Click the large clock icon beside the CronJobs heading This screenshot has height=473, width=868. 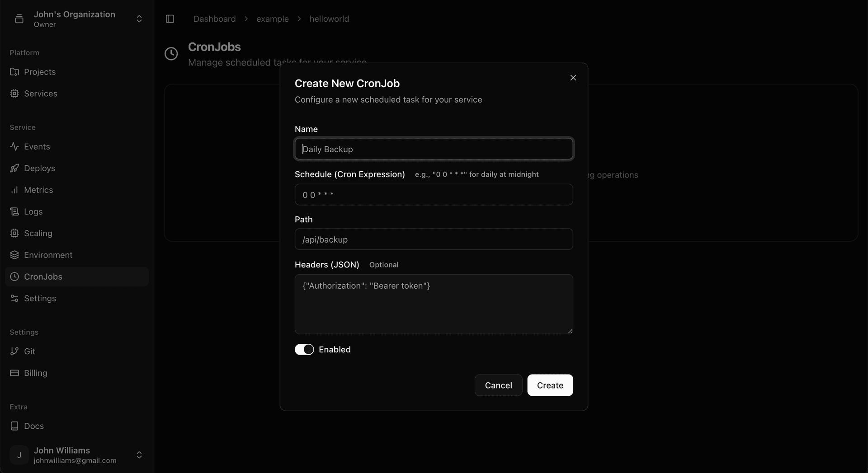point(171,54)
